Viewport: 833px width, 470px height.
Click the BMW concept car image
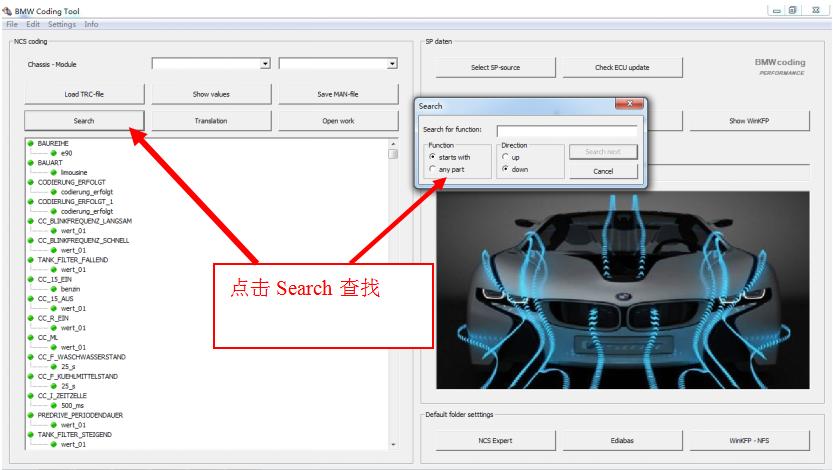pos(623,290)
